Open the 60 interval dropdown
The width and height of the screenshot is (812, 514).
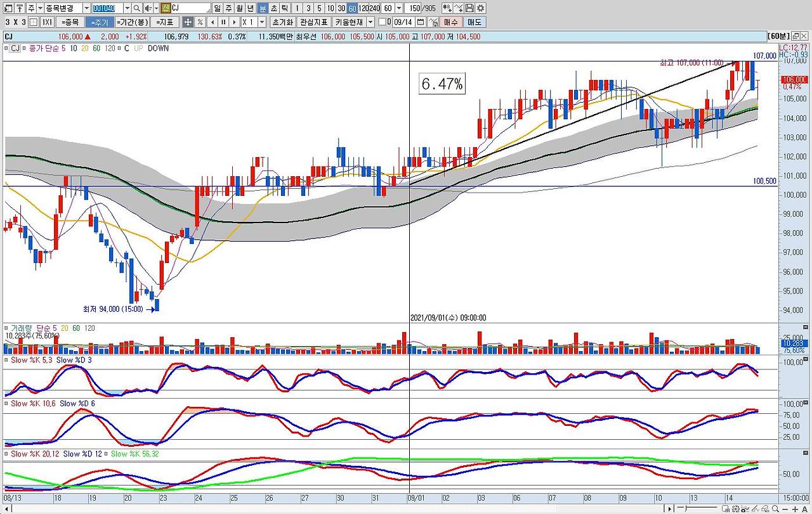click(398, 8)
